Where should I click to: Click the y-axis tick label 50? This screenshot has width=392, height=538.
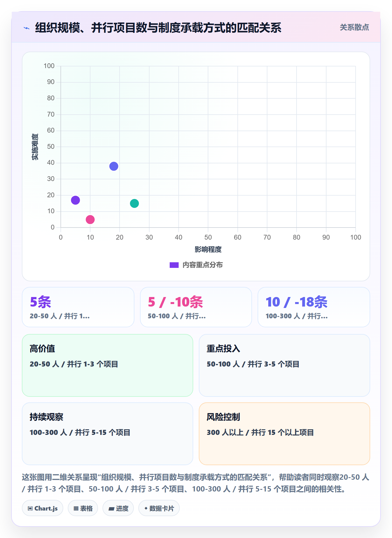[x=51, y=147]
